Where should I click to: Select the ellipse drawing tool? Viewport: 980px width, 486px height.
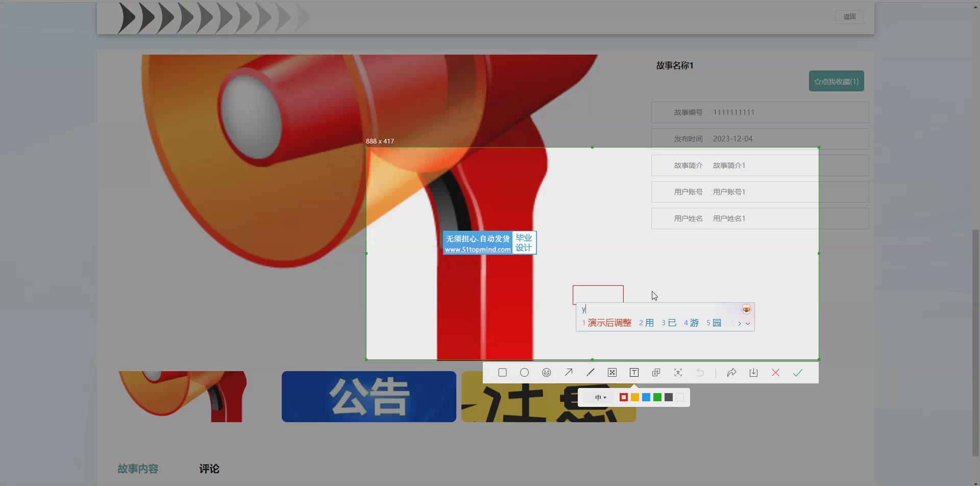tap(524, 373)
